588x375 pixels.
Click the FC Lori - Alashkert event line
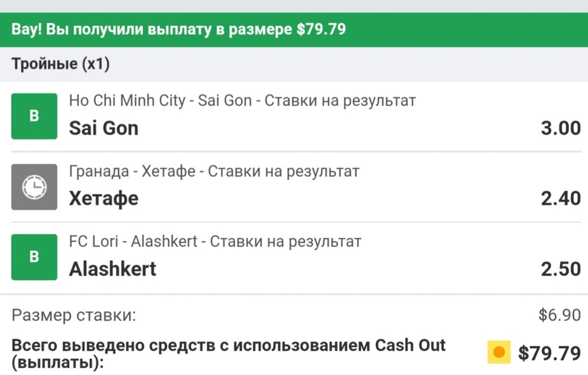[x=215, y=242]
